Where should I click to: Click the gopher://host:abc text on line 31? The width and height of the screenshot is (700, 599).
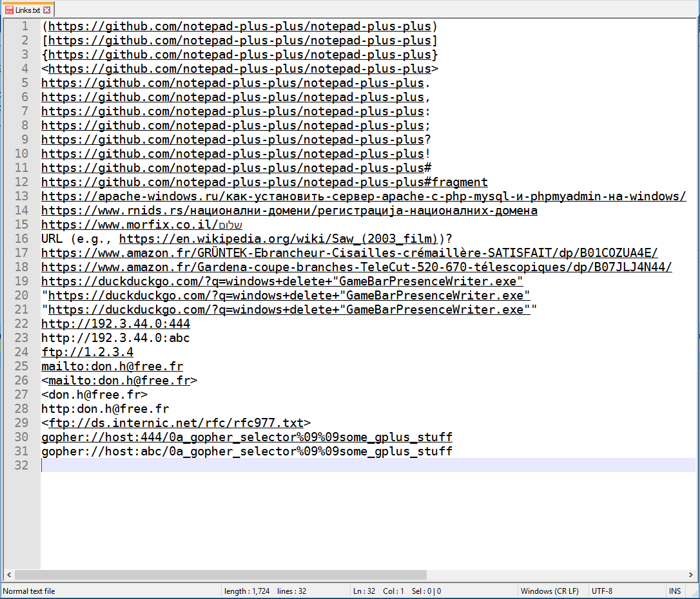coord(247,452)
